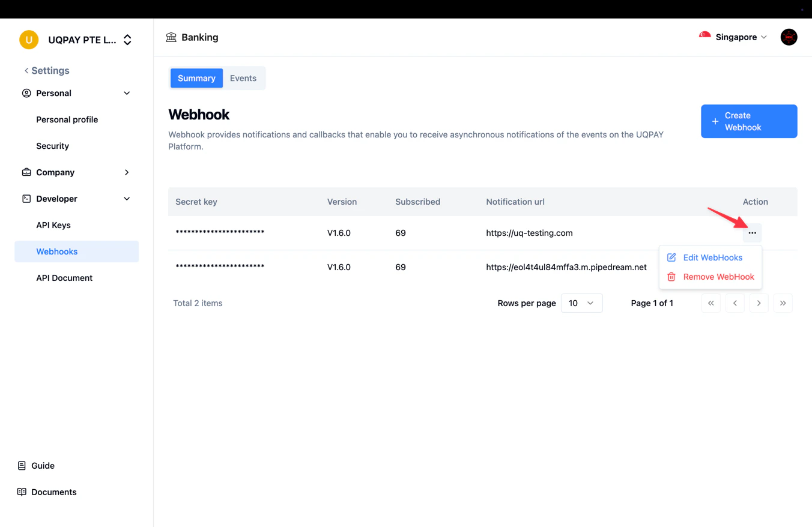Collapse the Developer section
812x527 pixels.
click(x=127, y=199)
